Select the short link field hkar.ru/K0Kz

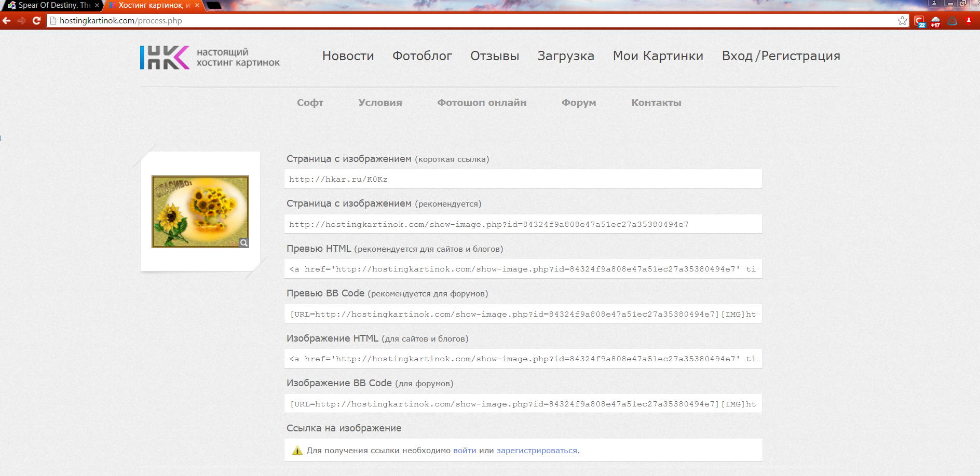click(523, 179)
